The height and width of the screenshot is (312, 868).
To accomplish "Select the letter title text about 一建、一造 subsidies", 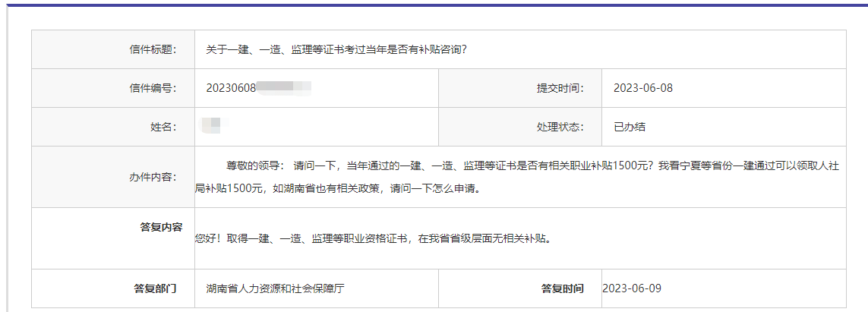I will pos(336,49).
